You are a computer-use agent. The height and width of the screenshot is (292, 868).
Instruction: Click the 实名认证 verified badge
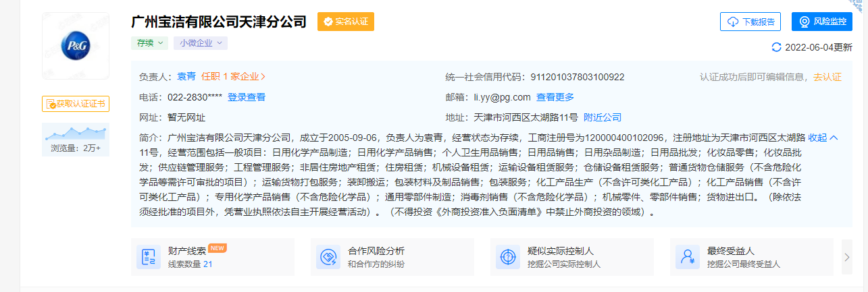(346, 22)
